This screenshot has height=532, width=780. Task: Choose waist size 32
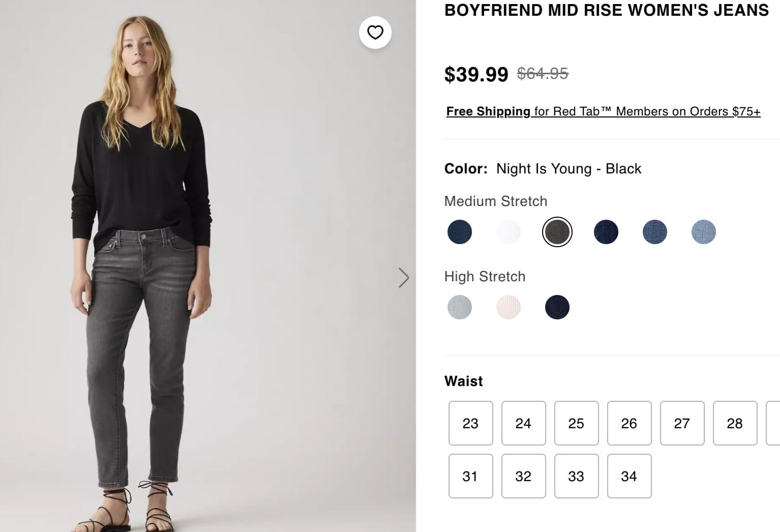pos(524,476)
